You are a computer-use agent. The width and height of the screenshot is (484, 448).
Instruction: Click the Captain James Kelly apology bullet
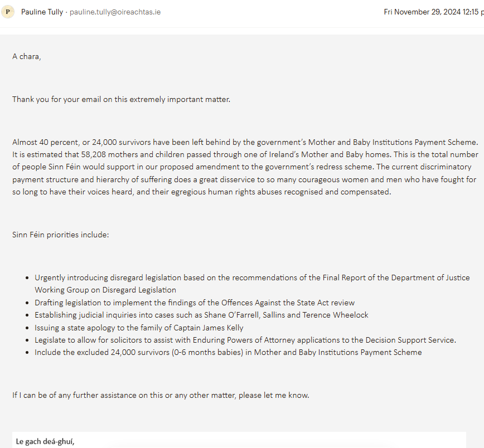[x=139, y=328]
